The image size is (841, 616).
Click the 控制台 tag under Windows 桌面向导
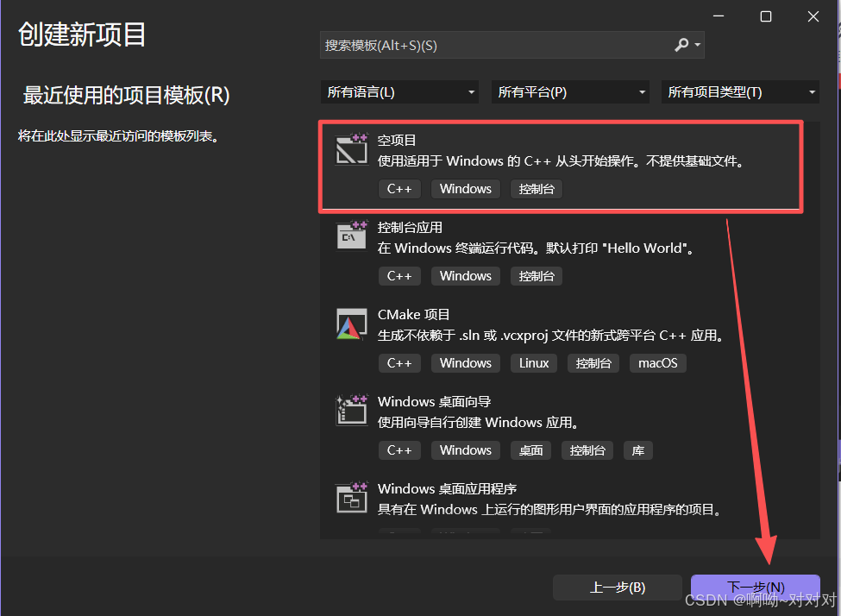(587, 450)
